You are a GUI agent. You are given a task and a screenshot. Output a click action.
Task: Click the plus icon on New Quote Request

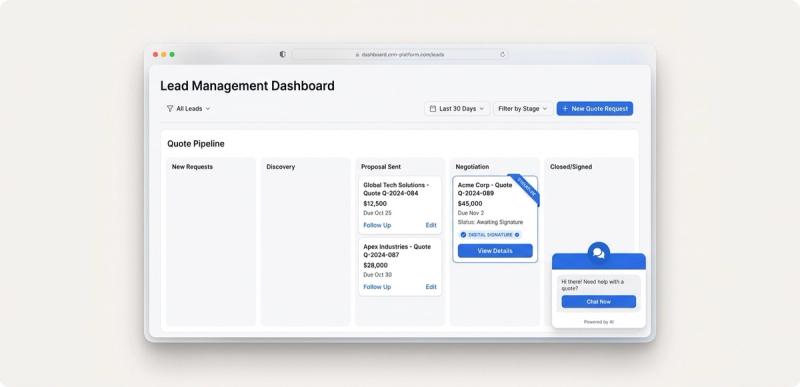tap(565, 109)
